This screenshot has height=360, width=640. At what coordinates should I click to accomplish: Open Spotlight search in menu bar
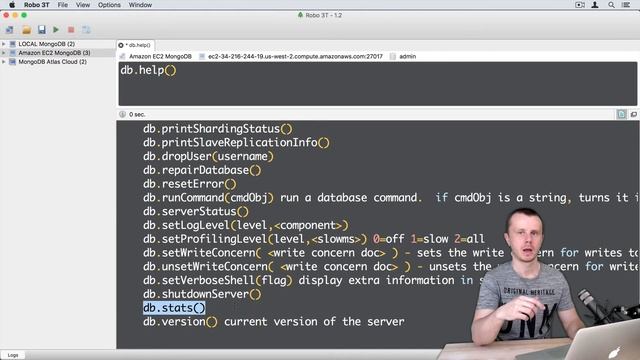click(611, 5)
